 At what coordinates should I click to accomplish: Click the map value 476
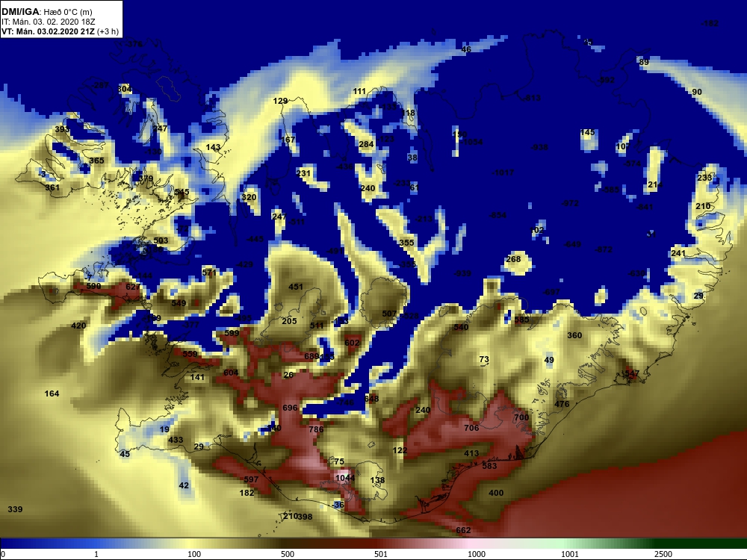point(562,404)
